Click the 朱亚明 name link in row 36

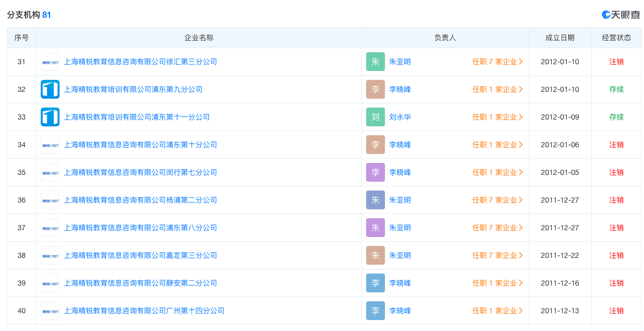(400, 200)
